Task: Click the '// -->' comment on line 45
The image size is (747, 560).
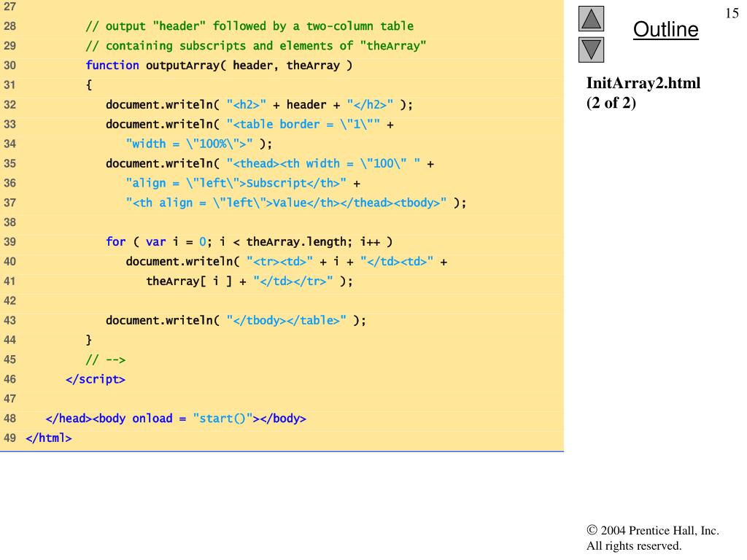Action: (x=105, y=359)
